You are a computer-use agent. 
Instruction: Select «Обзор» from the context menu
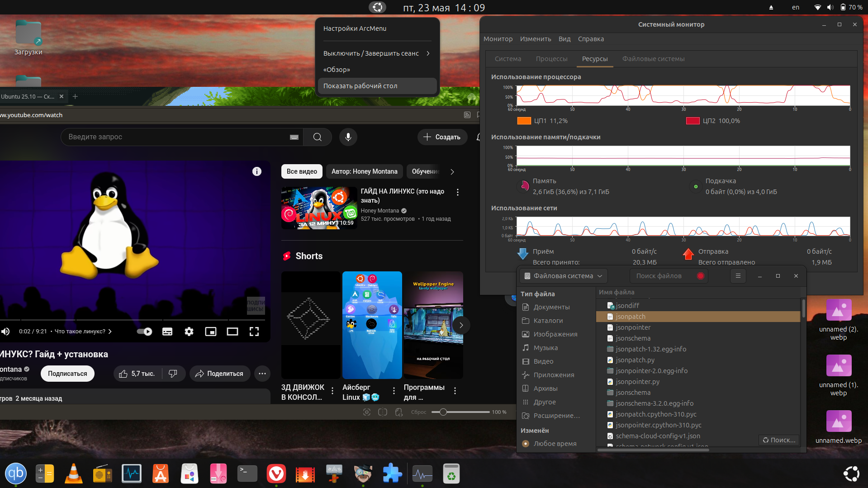pos(377,70)
